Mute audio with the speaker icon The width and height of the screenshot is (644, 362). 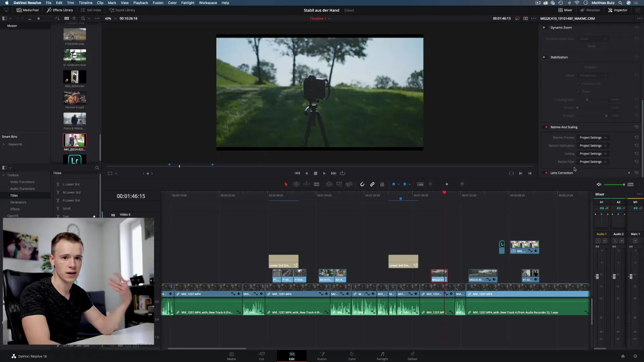(x=599, y=184)
